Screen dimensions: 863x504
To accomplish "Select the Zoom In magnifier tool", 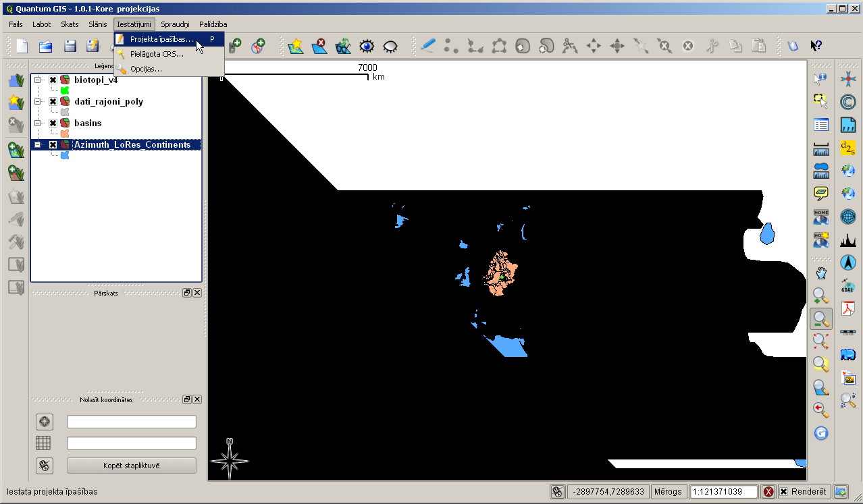I will tap(820, 296).
